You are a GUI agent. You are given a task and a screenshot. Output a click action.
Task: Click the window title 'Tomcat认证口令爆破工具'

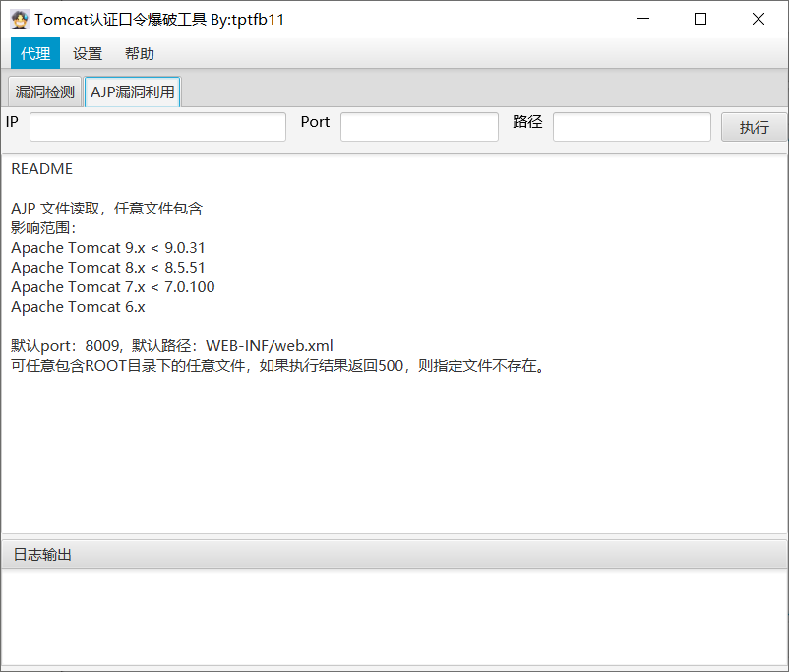click(121, 19)
